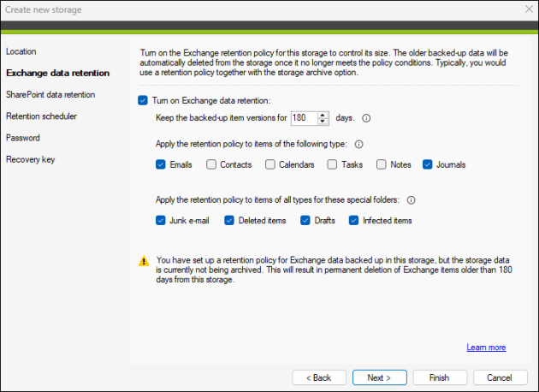This screenshot has width=539, height=392.
Task: Go to the Password step
Action: tap(23, 138)
